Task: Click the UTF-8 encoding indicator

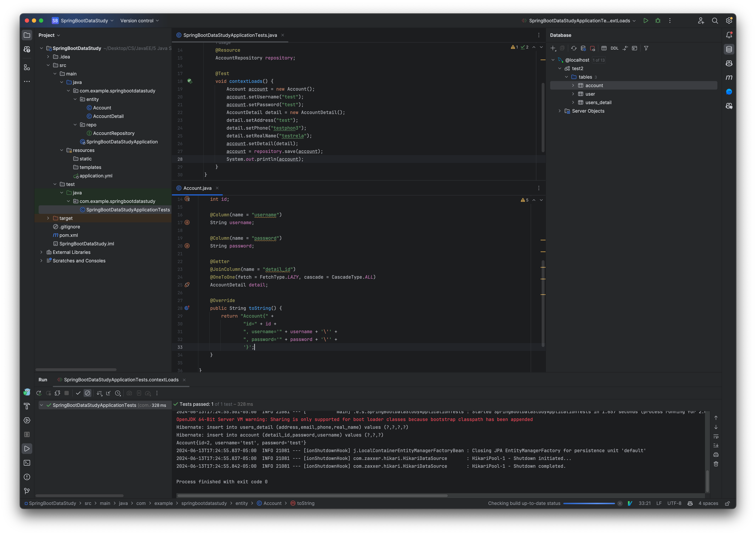Action: point(674,503)
